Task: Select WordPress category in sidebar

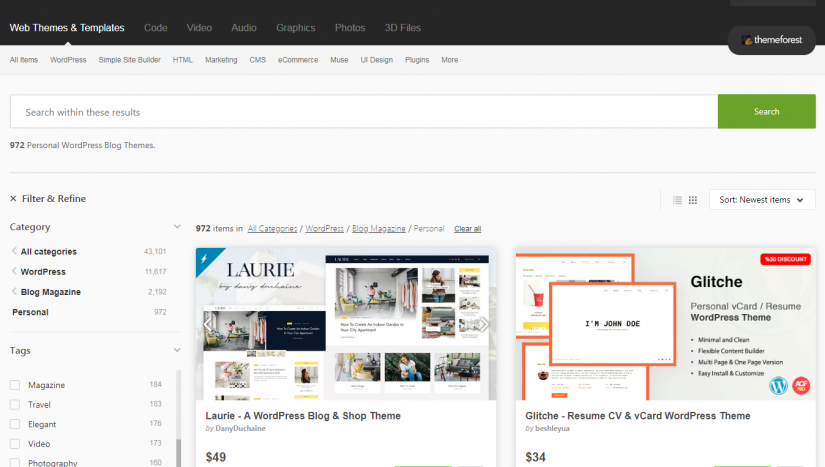Action: 43,271
